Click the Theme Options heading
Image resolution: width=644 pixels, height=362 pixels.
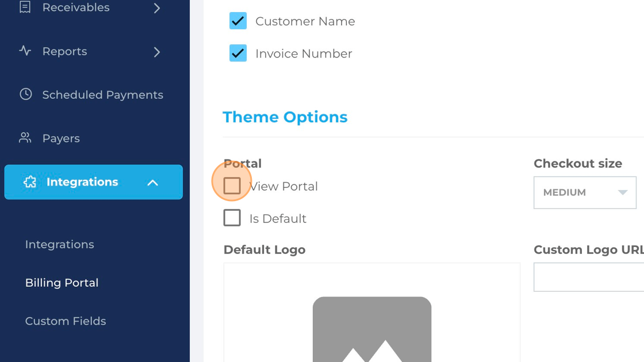pyautogui.click(x=285, y=117)
